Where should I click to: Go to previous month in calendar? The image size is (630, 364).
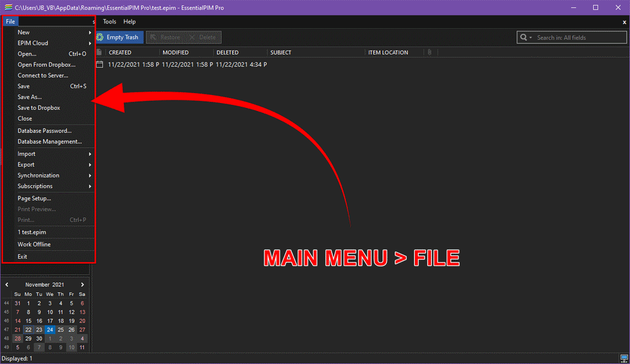(7, 284)
